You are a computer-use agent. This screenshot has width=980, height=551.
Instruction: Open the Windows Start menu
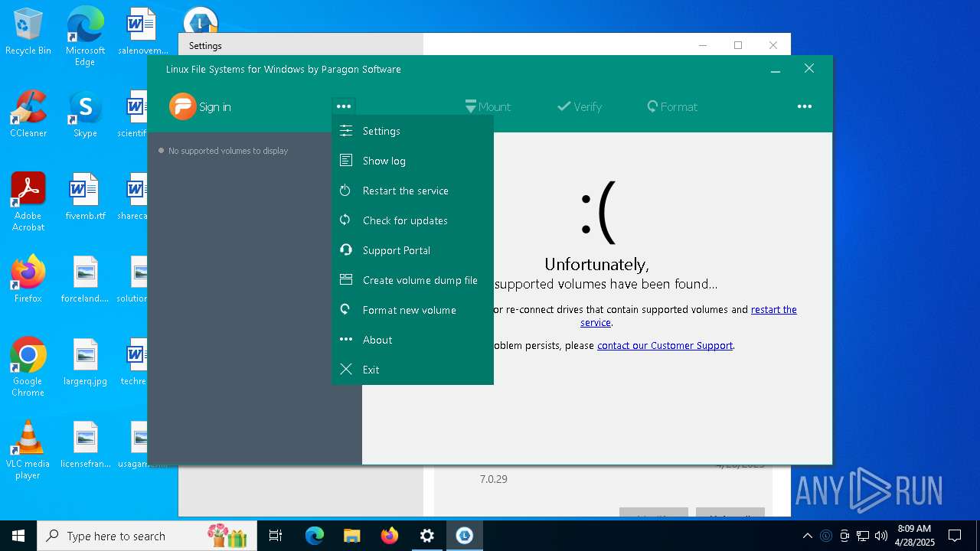(18, 536)
